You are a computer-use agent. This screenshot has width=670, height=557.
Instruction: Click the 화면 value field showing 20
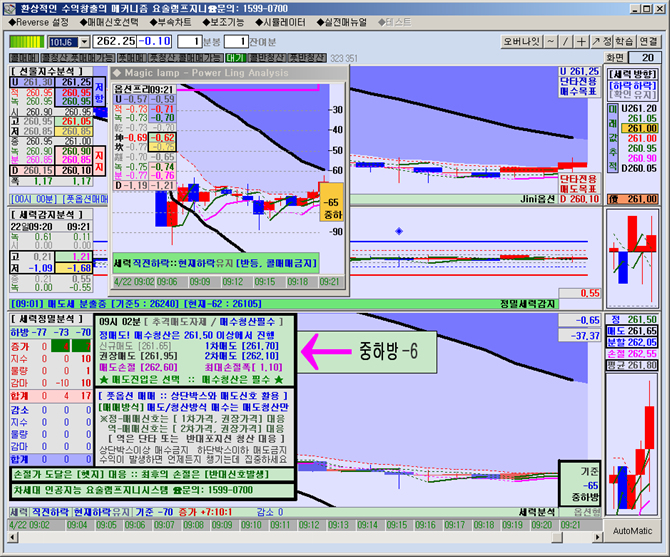point(644,58)
